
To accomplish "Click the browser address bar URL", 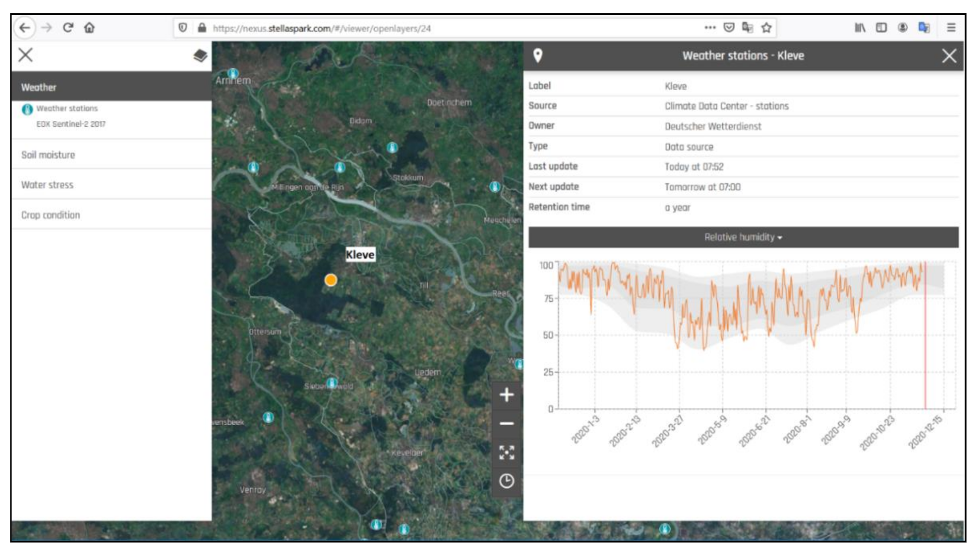I will pos(322,28).
